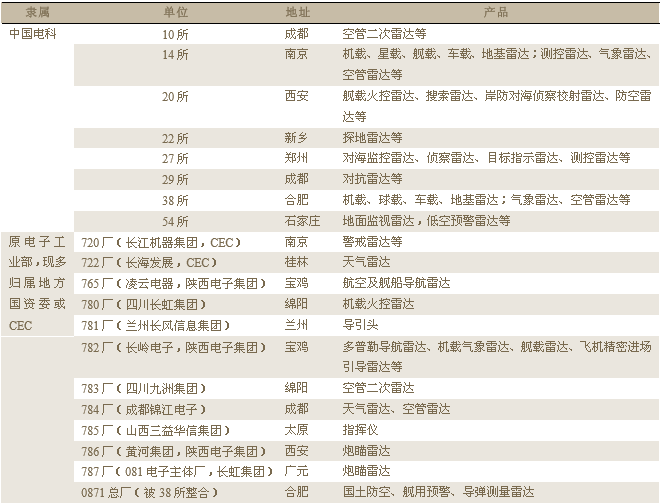This screenshot has height=504, width=660.
Task: Select 765厂（凌云电器，陕西电子集团） cell
Action: pyautogui.click(x=173, y=283)
